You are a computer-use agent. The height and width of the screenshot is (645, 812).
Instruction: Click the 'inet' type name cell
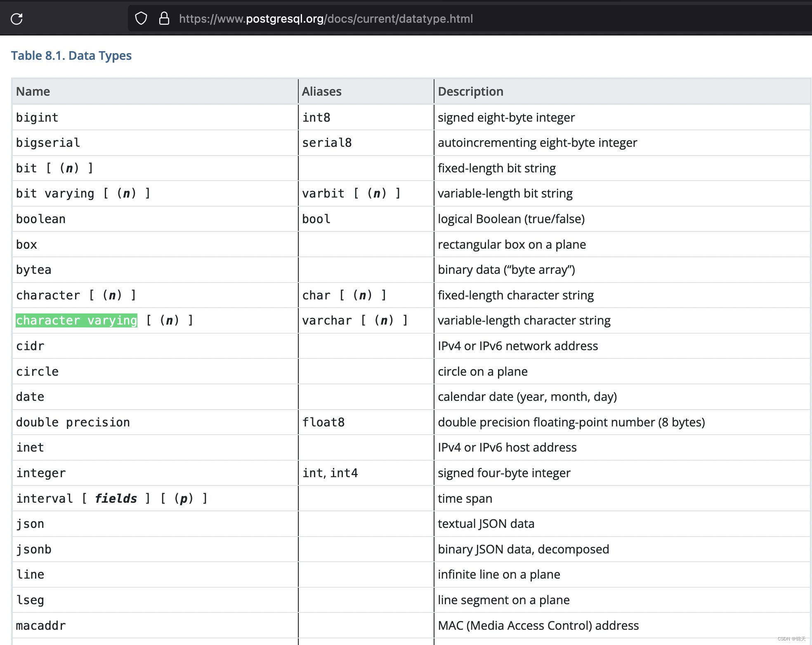30,447
